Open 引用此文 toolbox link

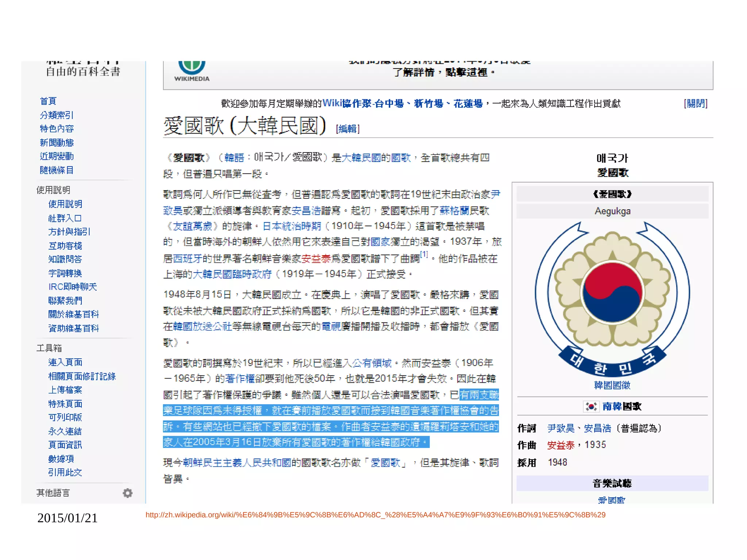pyautogui.click(x=65, y=472)
